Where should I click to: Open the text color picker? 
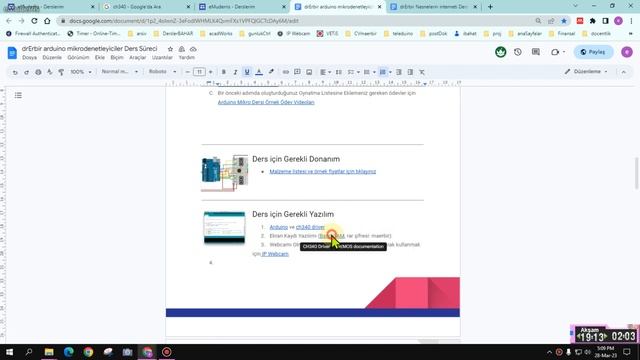(259, 72)
